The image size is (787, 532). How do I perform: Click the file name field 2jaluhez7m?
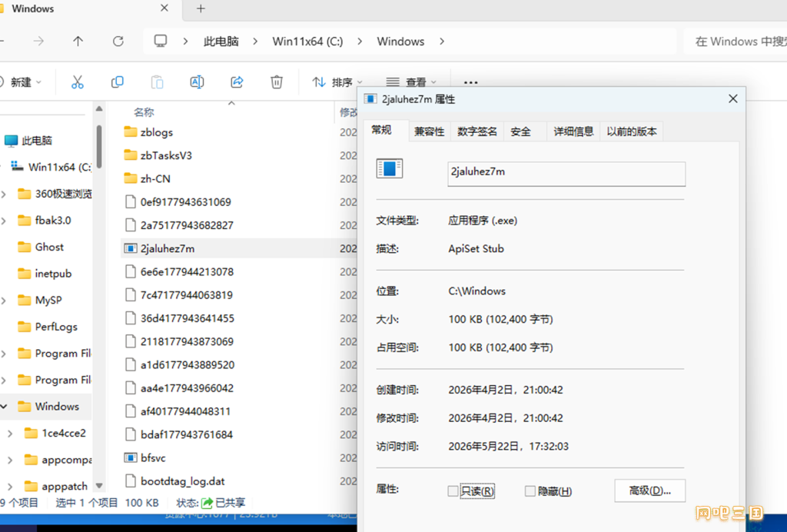566,174
